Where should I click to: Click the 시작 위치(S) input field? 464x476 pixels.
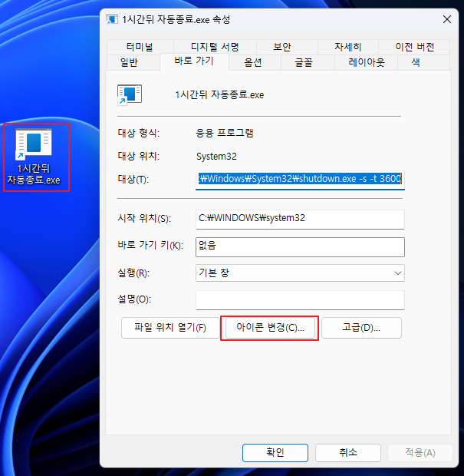tap(300, 219)
